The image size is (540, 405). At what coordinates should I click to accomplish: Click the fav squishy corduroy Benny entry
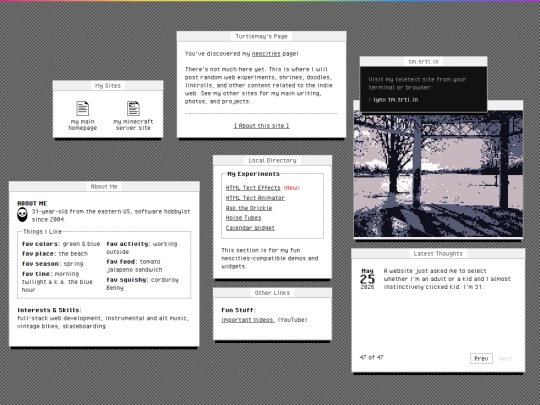(143, 284)
